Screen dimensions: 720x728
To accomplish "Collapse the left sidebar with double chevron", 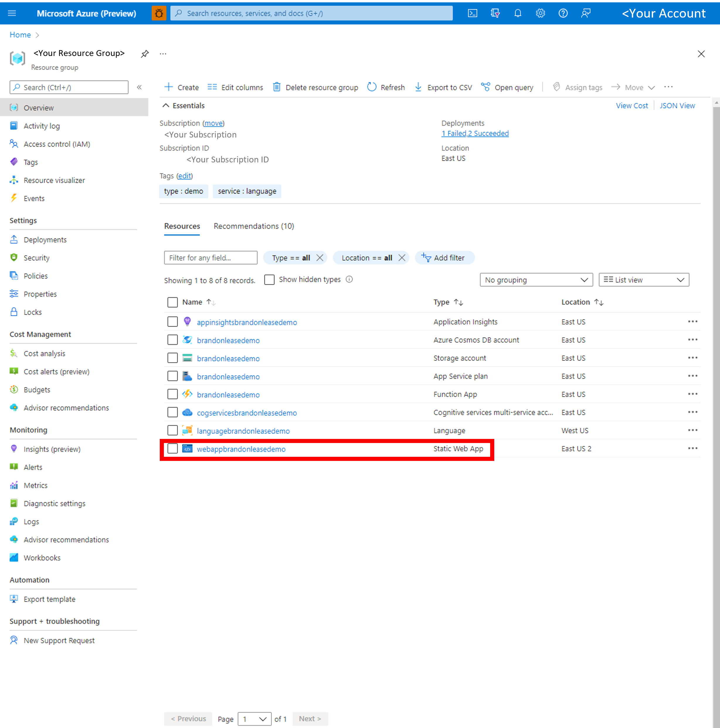I will point(140,87).
